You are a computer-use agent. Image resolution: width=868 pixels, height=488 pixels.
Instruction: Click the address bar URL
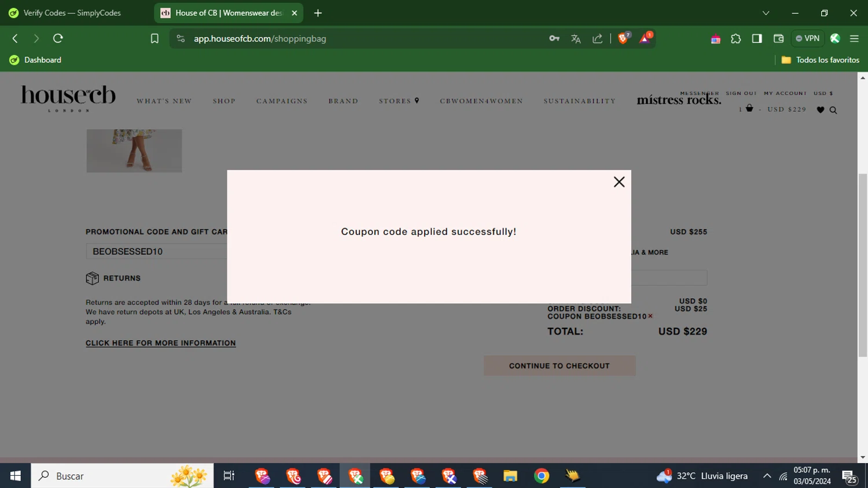coord(260,39)
